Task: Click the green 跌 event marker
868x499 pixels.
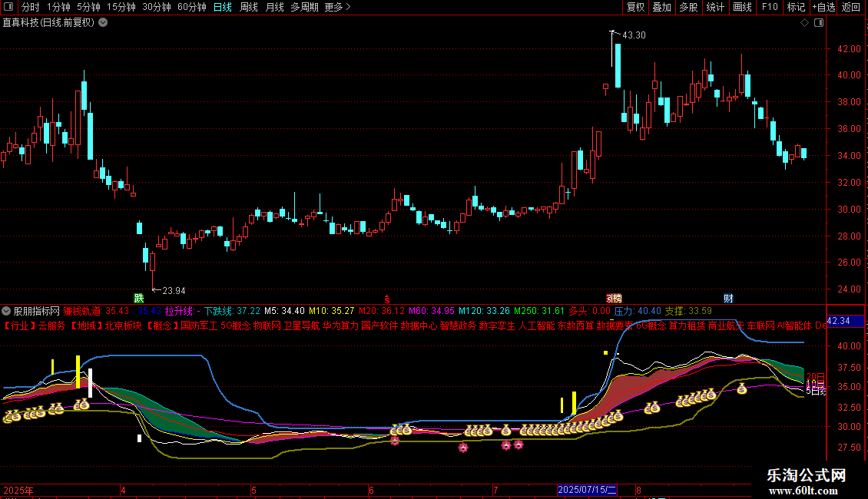Action: [x=139, y=298]
